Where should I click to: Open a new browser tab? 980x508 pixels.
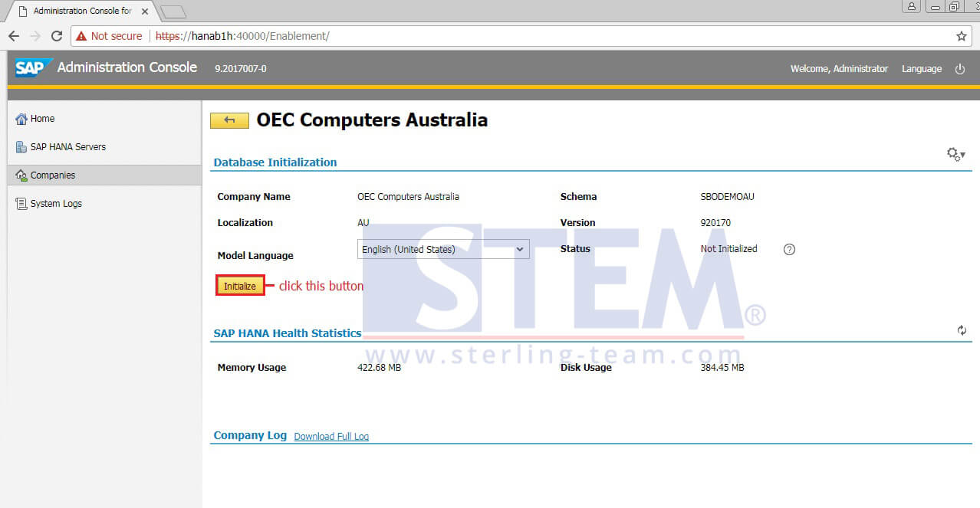coord(173,11)
